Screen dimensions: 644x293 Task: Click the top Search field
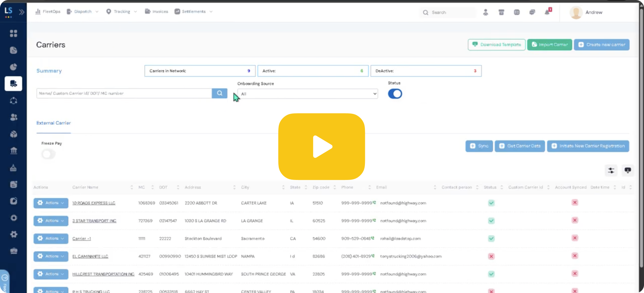(x=448, y=12)
